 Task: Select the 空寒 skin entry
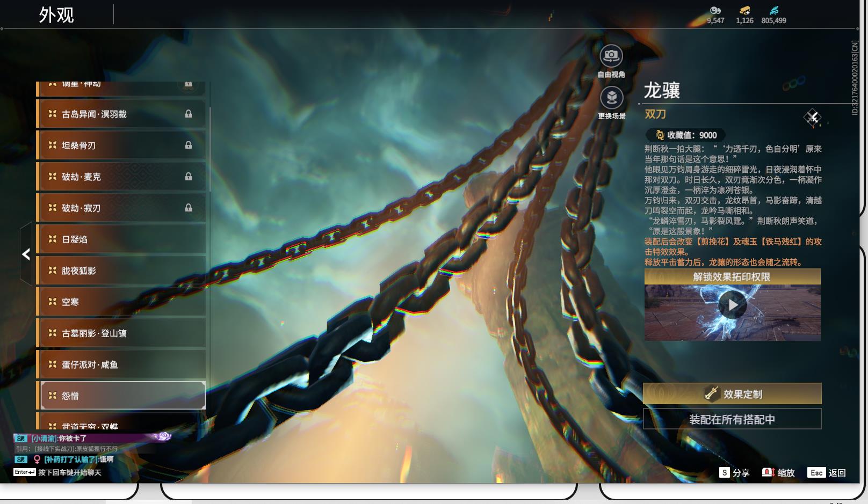coord(121,302)
